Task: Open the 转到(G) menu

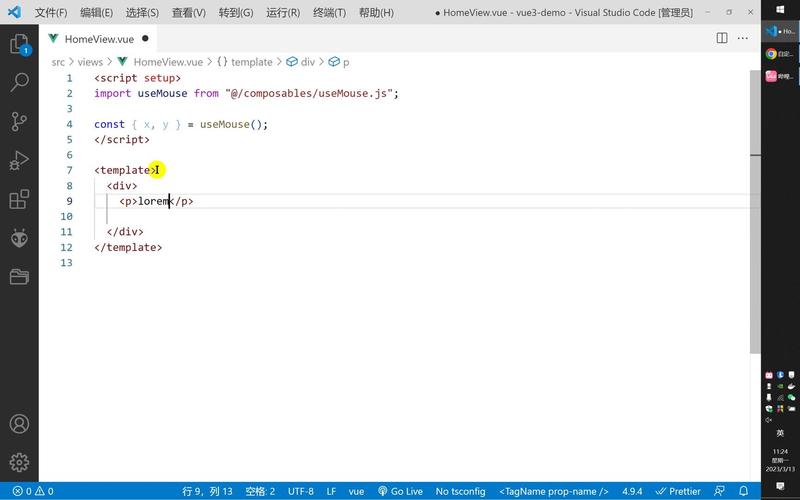Action: click(236, 12)
